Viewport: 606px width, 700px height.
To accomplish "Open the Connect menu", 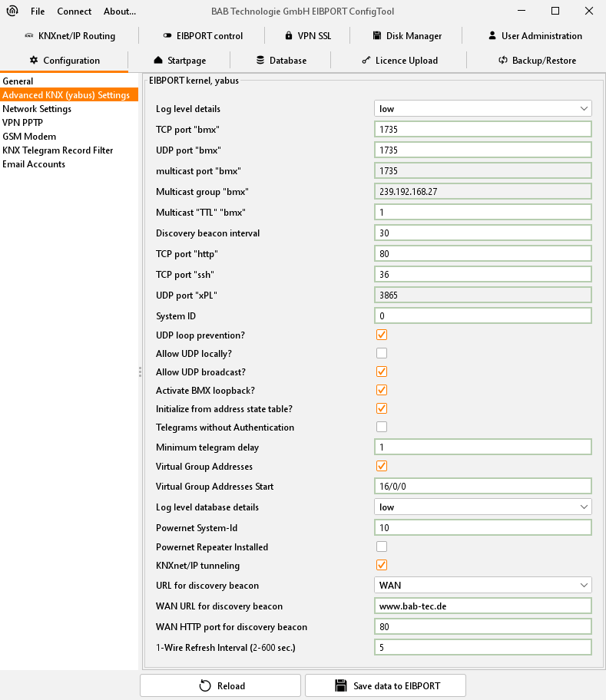I will coord(74,12).
